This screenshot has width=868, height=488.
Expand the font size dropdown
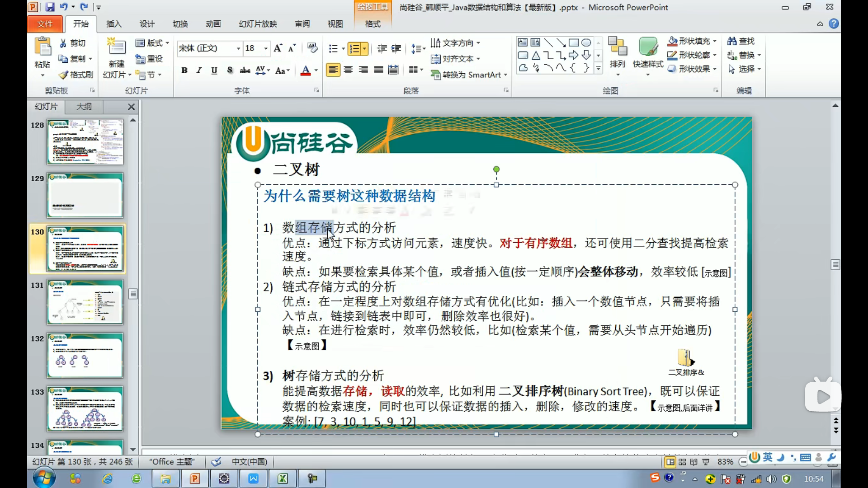click(266, 48)
